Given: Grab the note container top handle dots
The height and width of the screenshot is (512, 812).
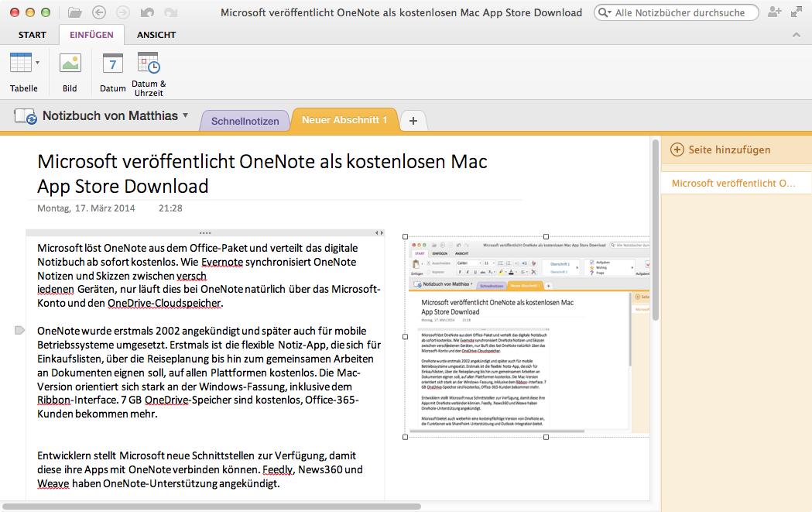Looking at the screenshot, I should (205, 232).
